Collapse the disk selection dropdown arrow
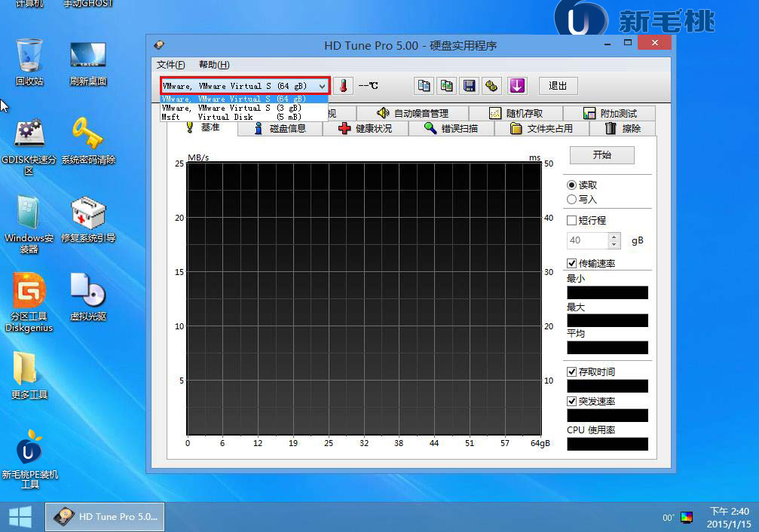 point(323,86)
